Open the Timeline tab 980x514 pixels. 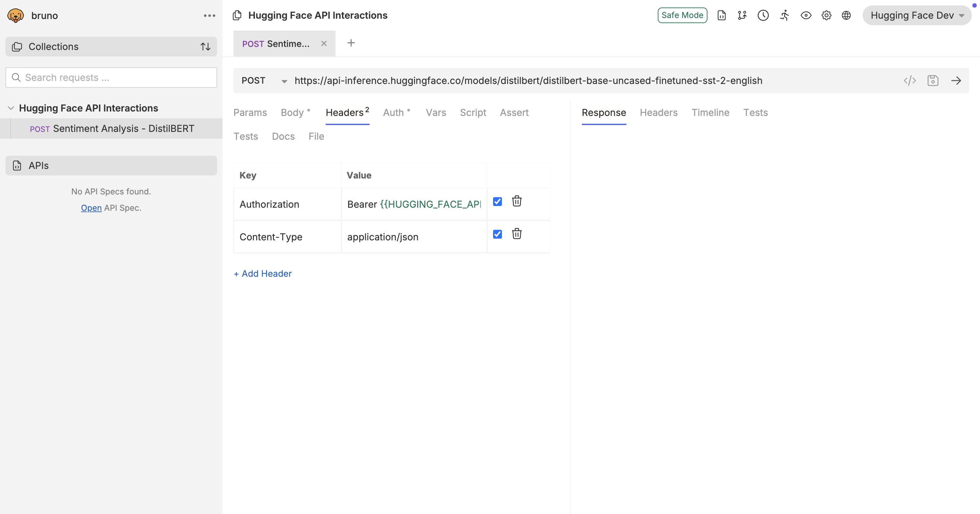tap(710, 113)
